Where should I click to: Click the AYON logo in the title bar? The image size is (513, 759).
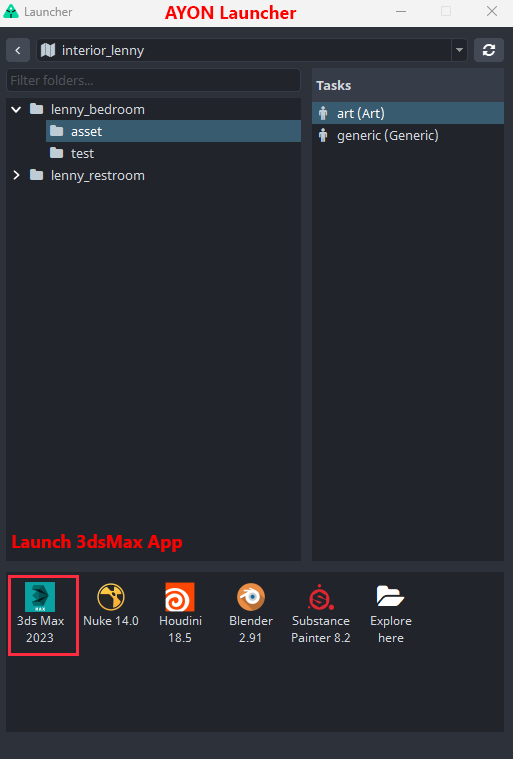click(11, 11)
